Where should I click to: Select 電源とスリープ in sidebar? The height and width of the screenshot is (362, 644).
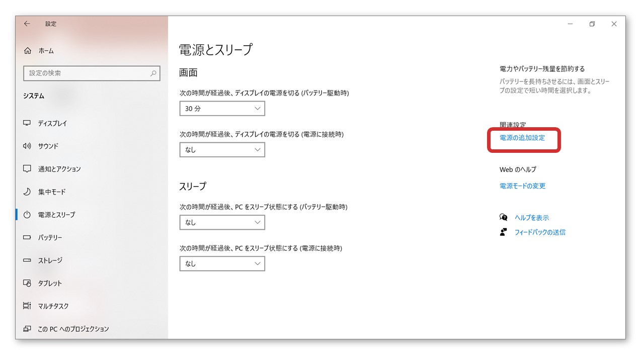(56, 215)
